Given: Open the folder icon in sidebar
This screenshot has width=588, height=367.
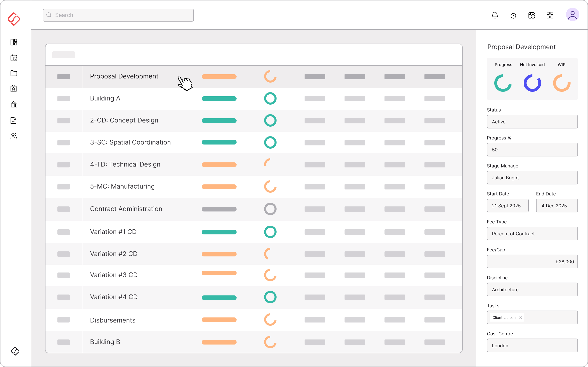Looking at the screenshot, I should (14, 73).
